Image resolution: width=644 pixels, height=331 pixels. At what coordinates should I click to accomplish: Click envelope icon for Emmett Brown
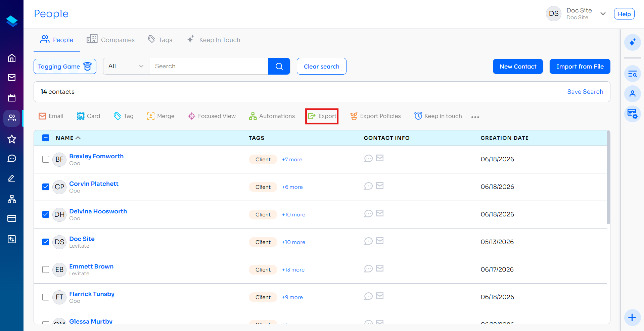(x=380, y=268)
